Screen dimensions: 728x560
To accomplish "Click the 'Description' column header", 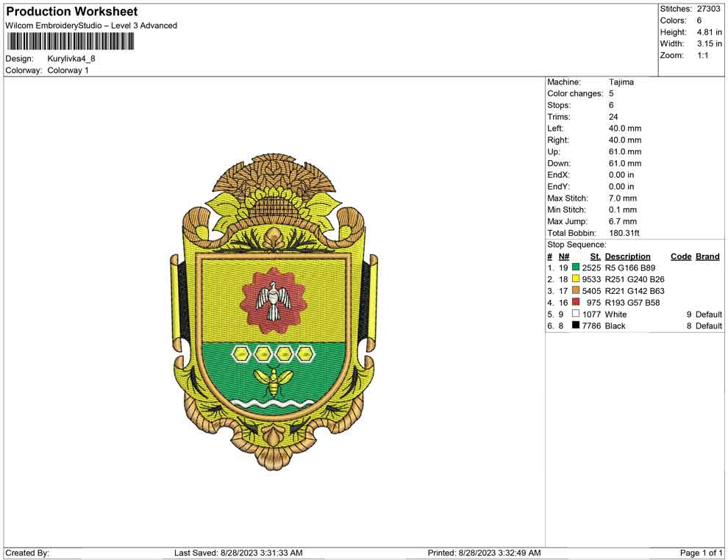I will point(628,256).
